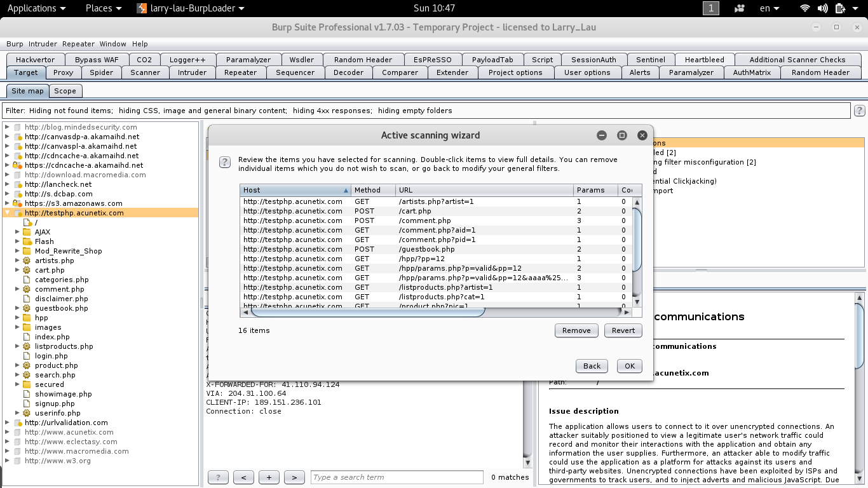Switch to the Spider tab
868x488 pixels.
(x=101, y=72)
